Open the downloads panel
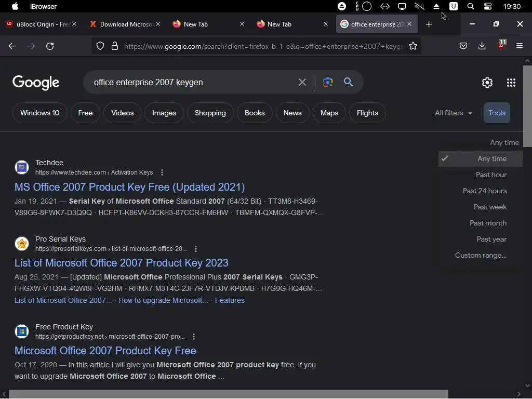 [482, 46]
